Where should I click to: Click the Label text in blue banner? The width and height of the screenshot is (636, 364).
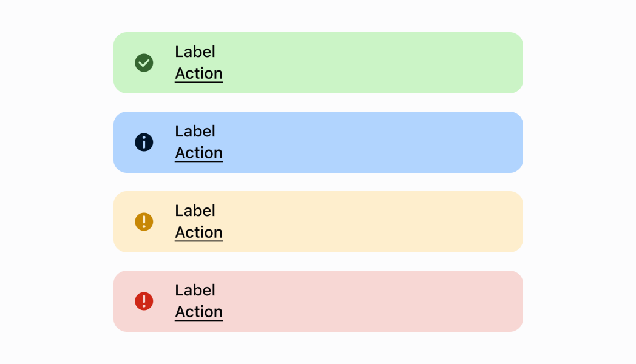point(195,132)
